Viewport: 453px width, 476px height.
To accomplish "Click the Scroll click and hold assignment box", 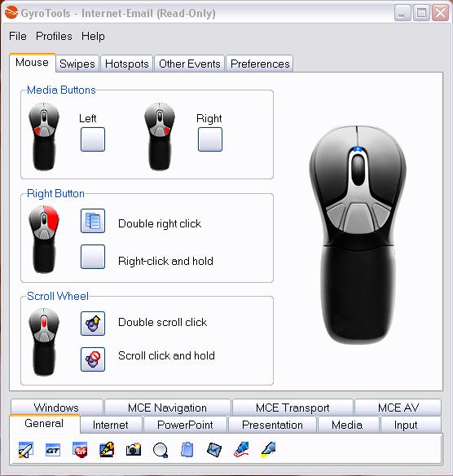I will tap(93, 359).
